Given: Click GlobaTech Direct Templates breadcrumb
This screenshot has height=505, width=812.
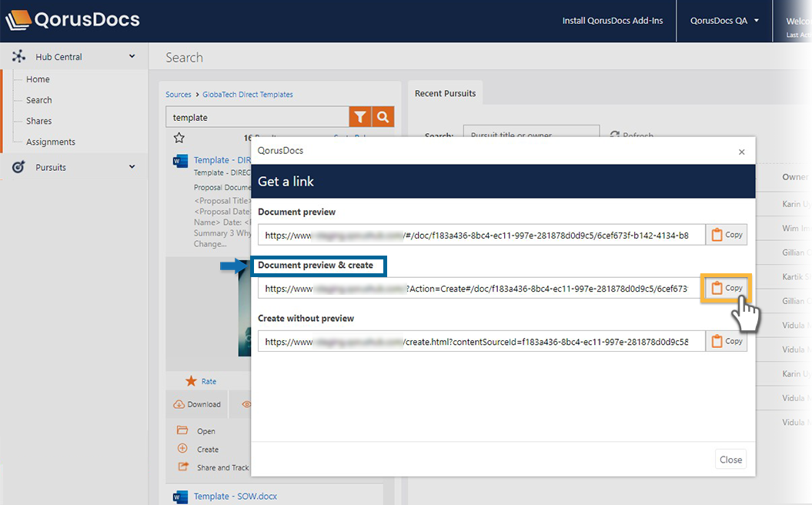Looking at the screenshot, I should pos(248,94).
